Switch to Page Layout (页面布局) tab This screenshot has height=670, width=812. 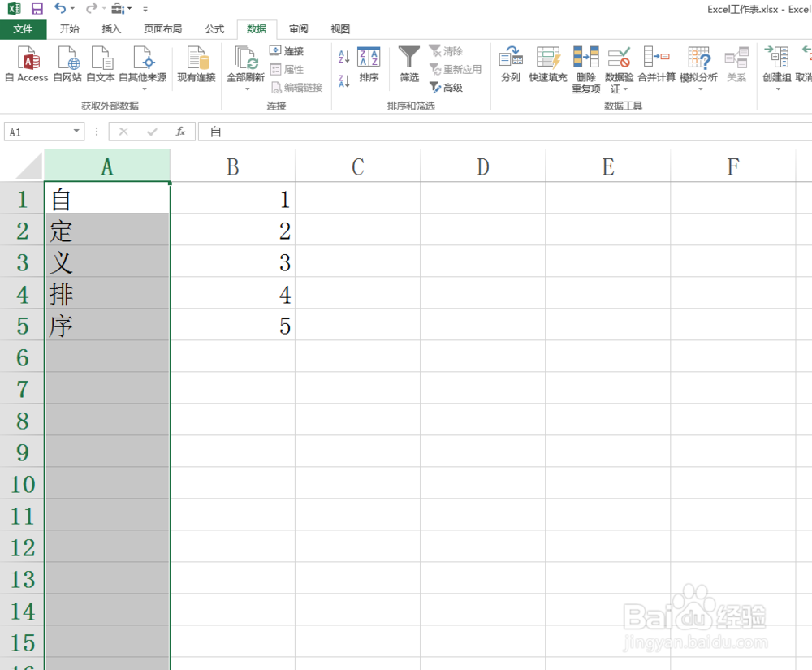pos(162,29)
